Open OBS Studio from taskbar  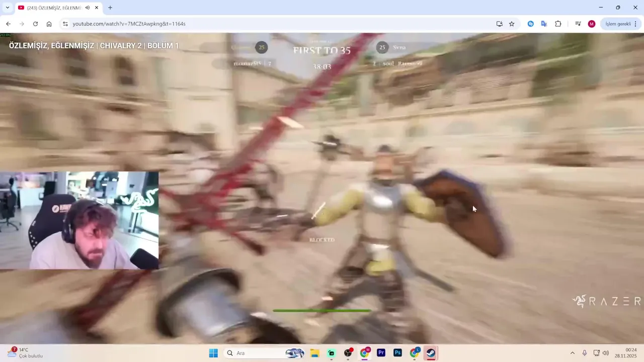[x=348, y=353]
